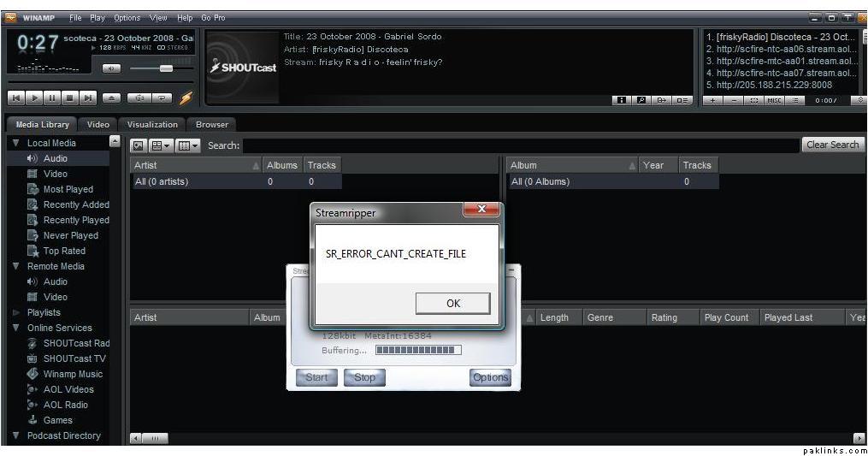The height and width of the screenshot is (456, 868).
Task: Select Most Played under Local Media
Action: [68, 189]
